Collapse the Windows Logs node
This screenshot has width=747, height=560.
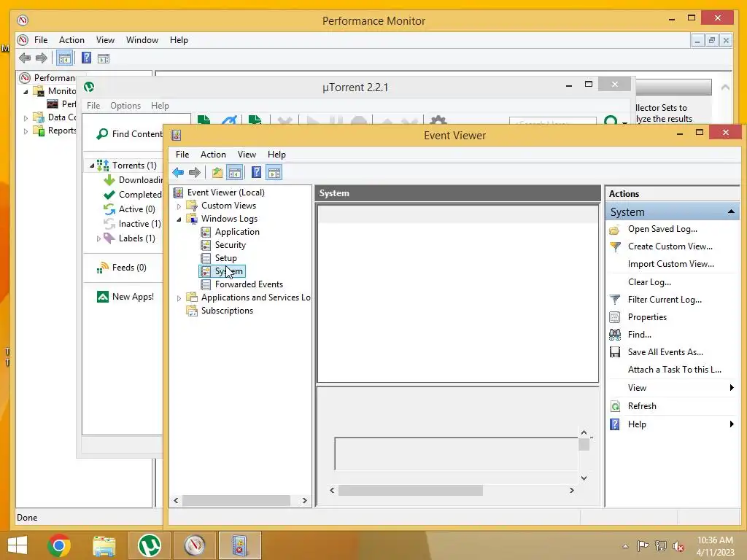pos(179,219)
